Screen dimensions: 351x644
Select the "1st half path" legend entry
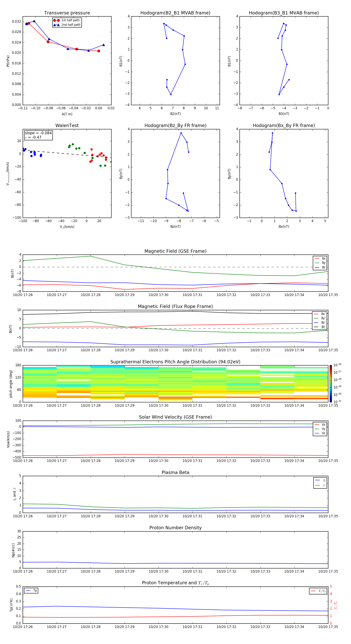[x=67, y=20]
